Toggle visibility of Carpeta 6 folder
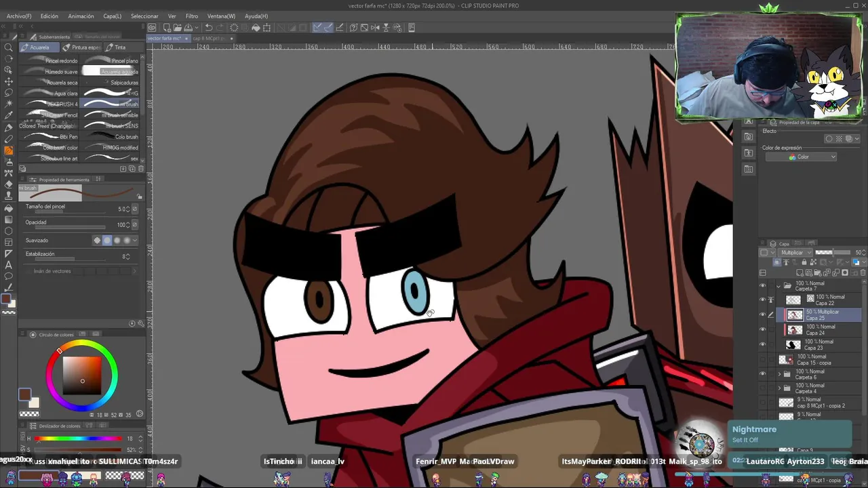The width and height of the screenshot is (868, 488). pyautogui.click(x=762, y=373)
